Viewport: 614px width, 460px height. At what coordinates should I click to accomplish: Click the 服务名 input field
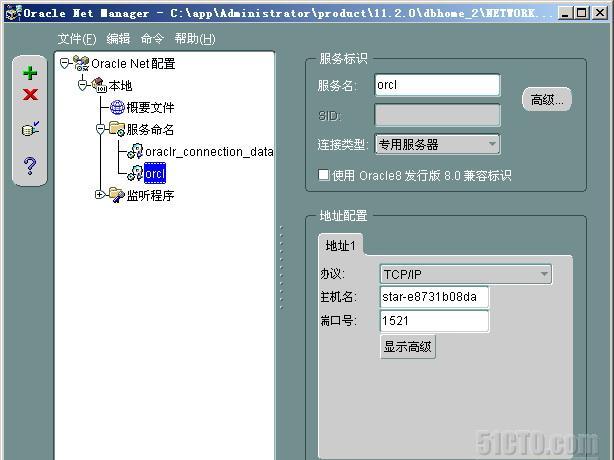pyautogui.click(x=437, y=85)
